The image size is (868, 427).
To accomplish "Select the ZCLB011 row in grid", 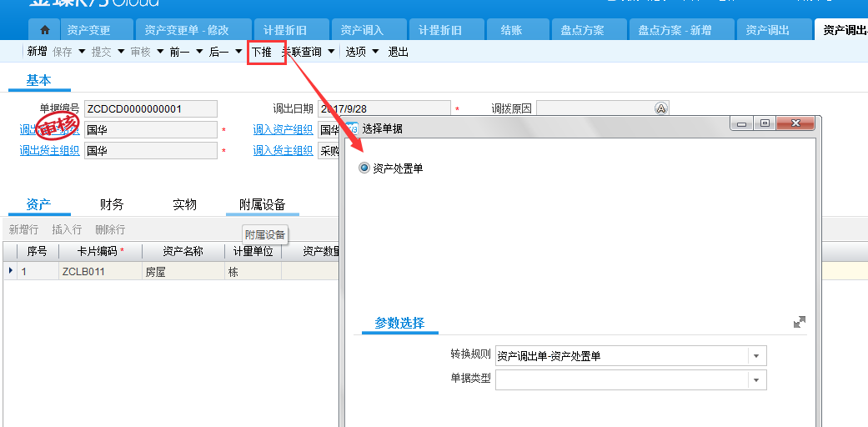I will click(x=83, y=271).
